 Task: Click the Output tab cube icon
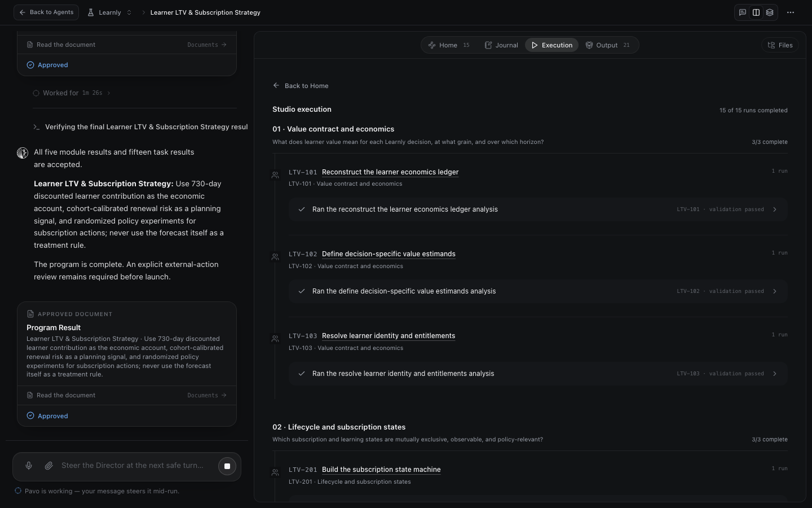click(589, 45)
